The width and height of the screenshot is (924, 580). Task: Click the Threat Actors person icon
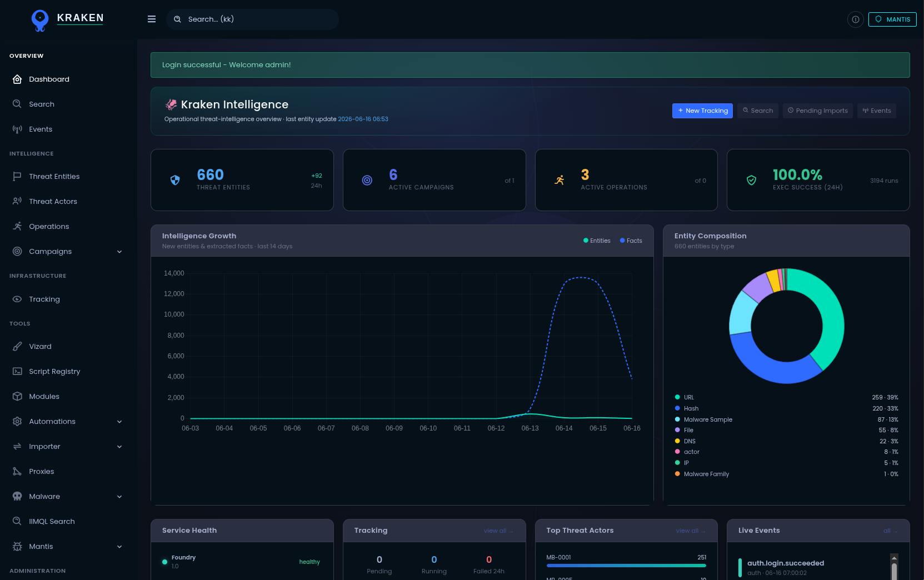click(x=17, y=202)
